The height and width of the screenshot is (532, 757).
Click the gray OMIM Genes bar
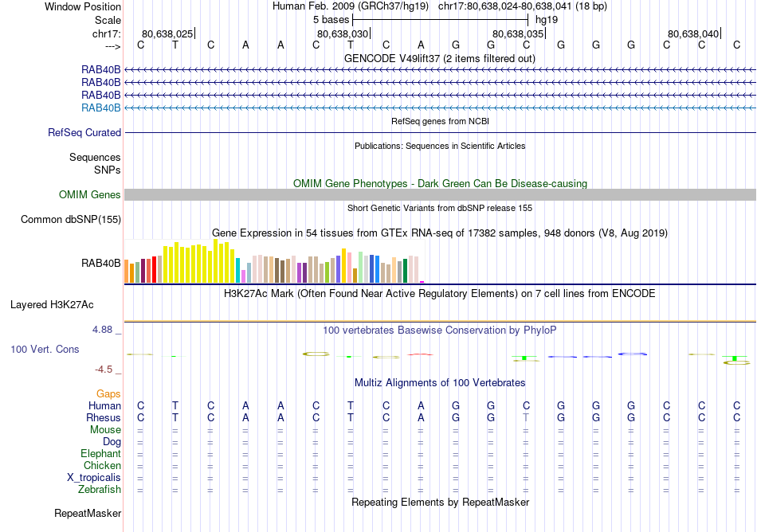click(440, 194)
